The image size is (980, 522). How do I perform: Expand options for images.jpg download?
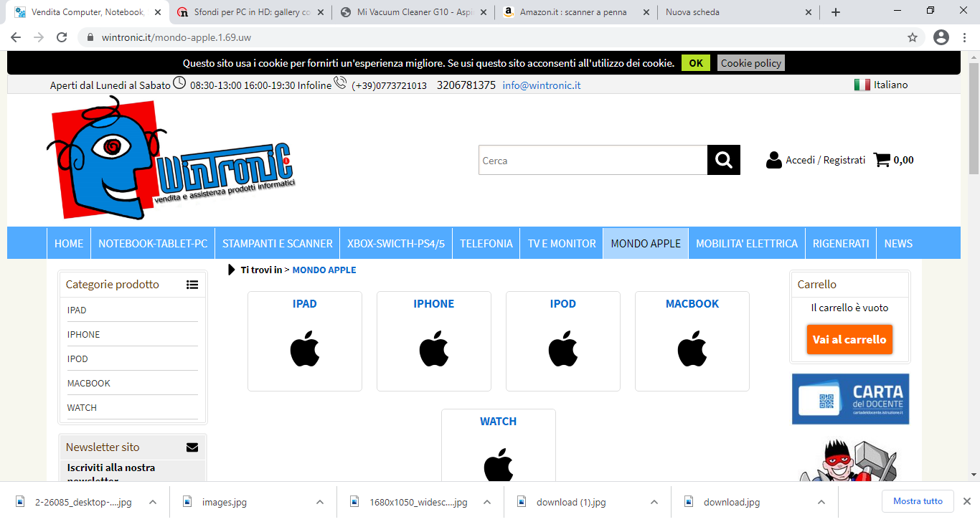click(x=320, y=502)
